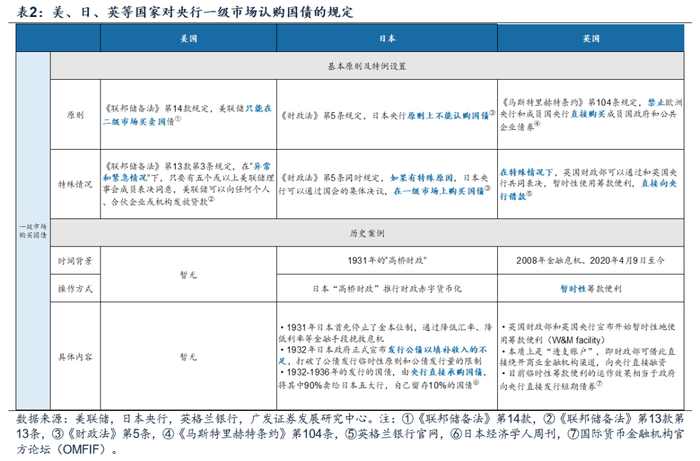Click the UK 马斯特里赫特条约 第104条 cell
Screen dimensions: 700x461
point(591,114)
